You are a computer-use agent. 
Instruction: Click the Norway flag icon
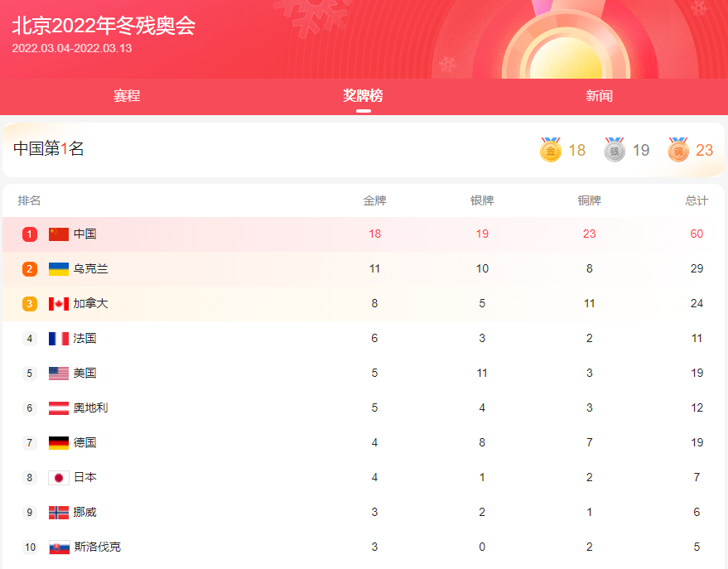coord(59,513)
